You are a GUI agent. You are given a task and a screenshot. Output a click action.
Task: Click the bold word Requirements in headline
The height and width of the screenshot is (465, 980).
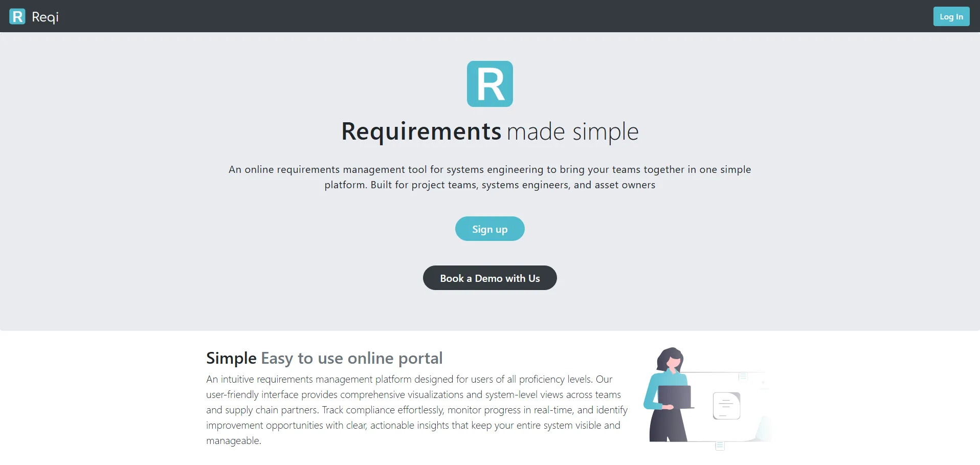click(421, 131)
